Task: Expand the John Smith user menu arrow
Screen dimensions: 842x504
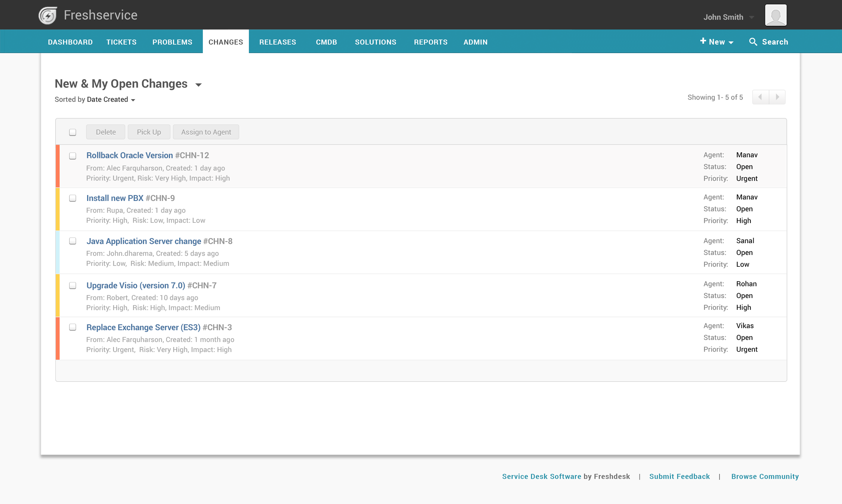Action: coord(752,17)
